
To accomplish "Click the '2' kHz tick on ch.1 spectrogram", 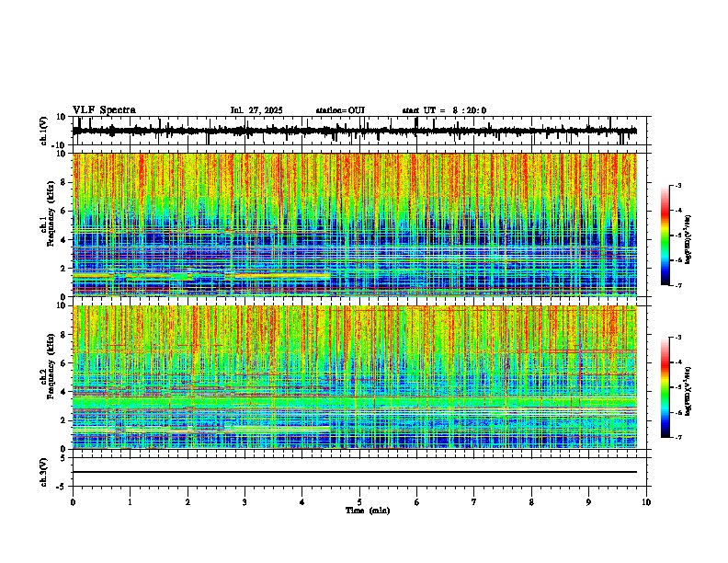I will (64, 268).
